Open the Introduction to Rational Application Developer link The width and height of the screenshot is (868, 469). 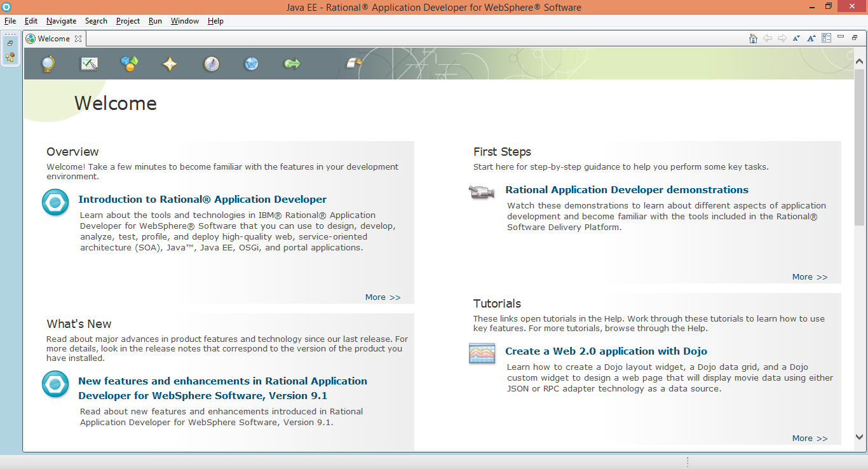pos(203,200)
